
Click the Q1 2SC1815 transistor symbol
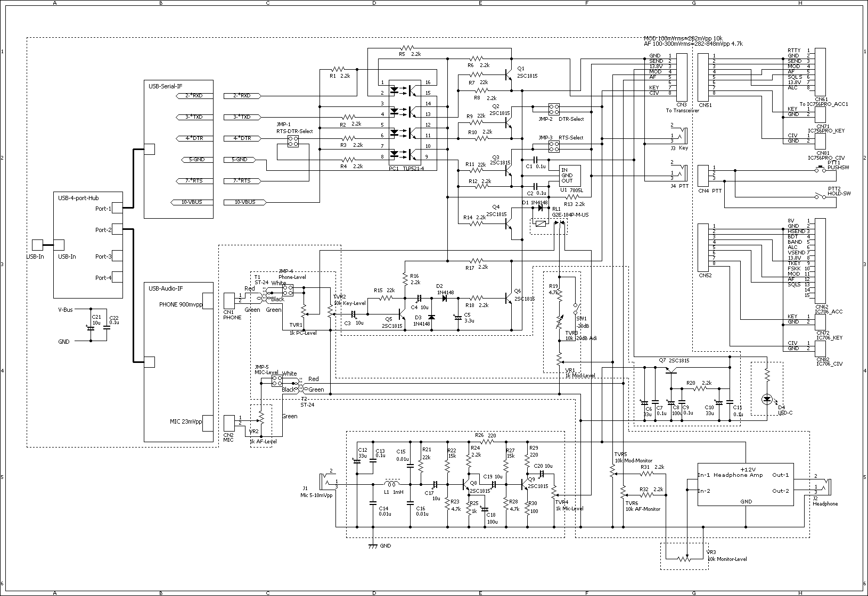[x=508, y=76]
